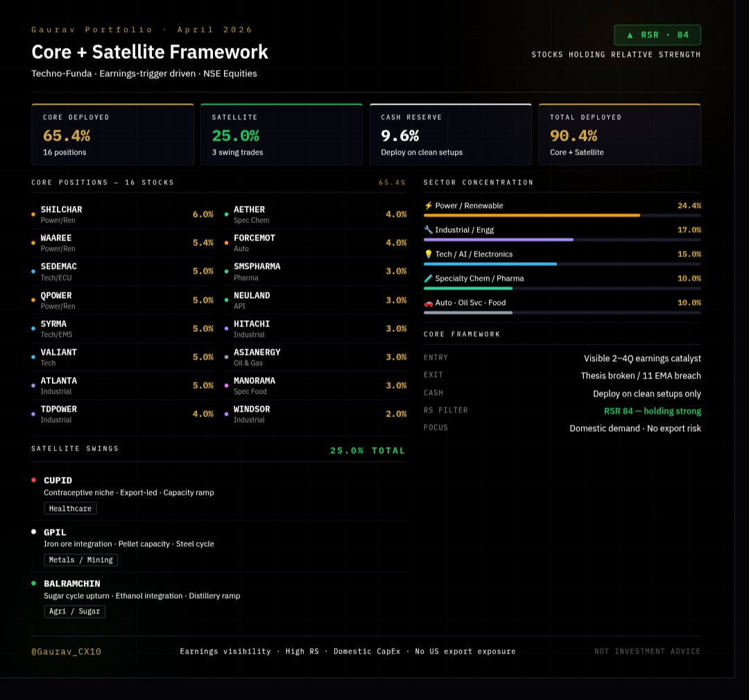Click the 15.0% Tech / AI value
The width and height of the screenshot is (749, 700).
pos(689,254)
